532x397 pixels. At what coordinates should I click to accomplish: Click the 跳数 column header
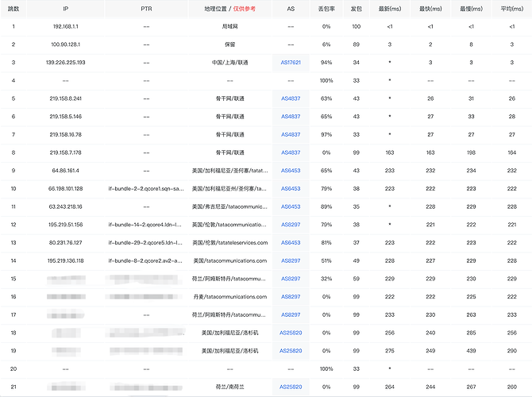[13, 9]
